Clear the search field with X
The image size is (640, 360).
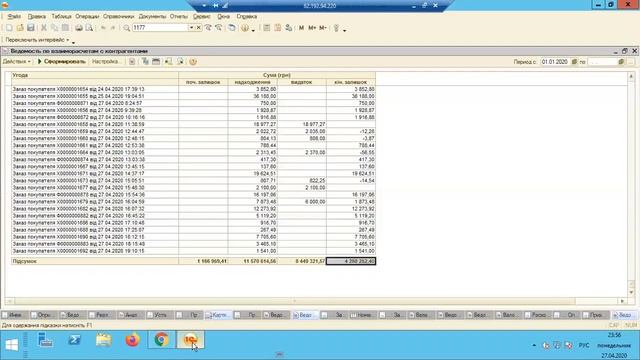point(199,28)
